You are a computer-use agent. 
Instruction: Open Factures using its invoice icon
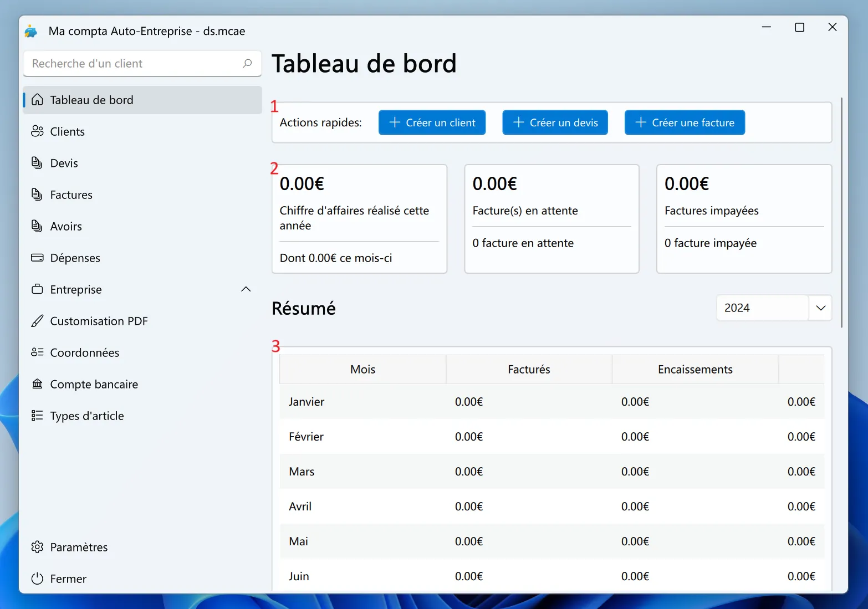coord(37,195)
